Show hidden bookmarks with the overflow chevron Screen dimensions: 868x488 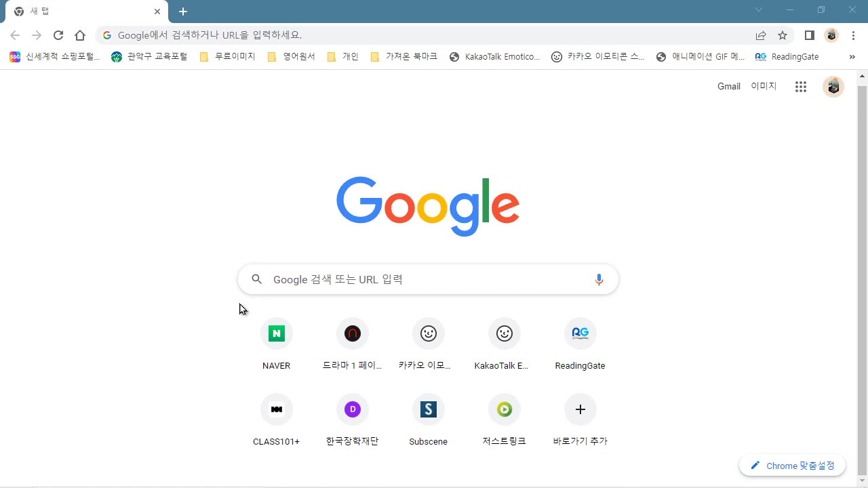click(x=852, y=56)
